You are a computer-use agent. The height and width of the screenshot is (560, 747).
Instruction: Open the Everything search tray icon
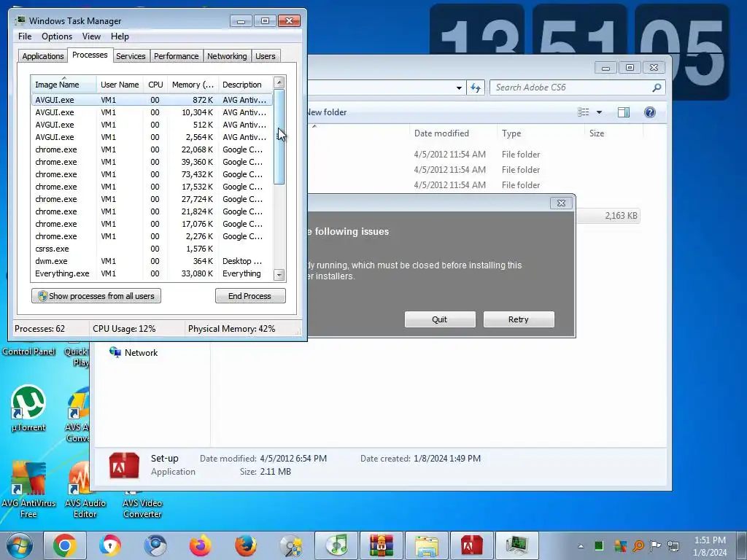coord(638,545)
